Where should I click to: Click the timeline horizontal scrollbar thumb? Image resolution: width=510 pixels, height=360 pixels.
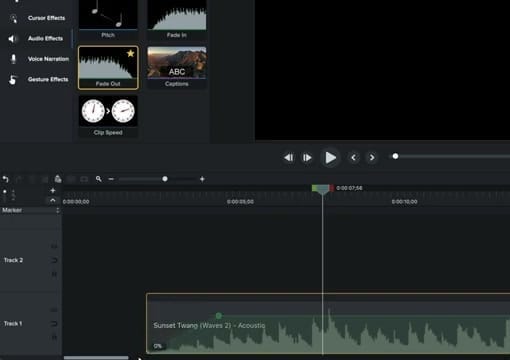96,358
